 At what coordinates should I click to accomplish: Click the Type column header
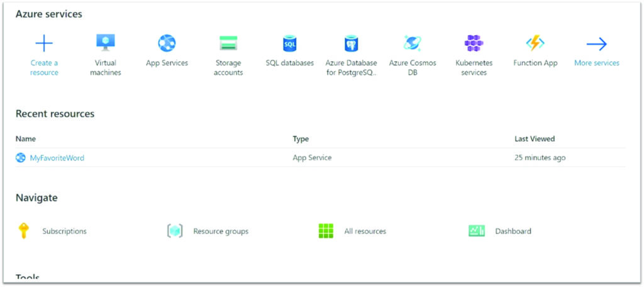(301, 139)
